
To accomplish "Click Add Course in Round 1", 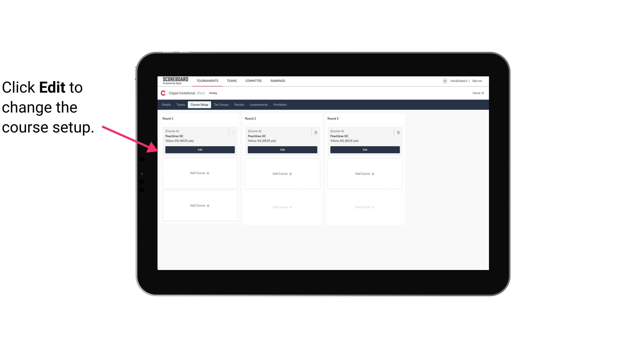I will [200, 173].
